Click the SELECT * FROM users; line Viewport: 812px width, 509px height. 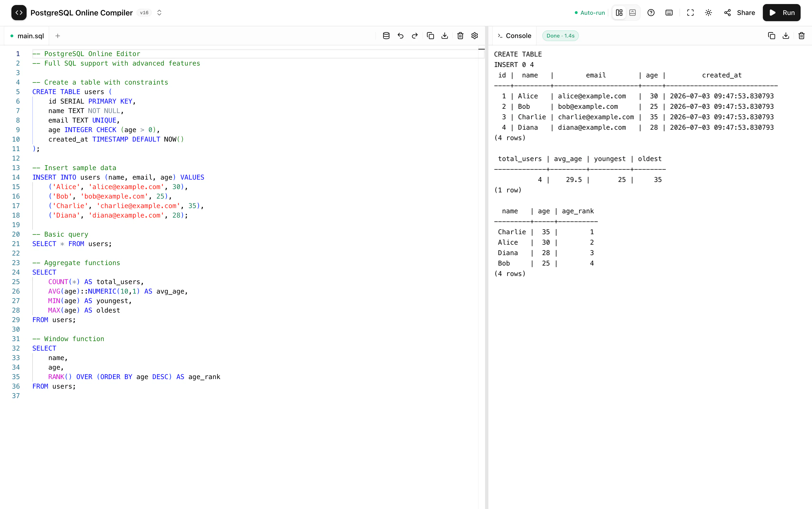[x=72, y=244]
